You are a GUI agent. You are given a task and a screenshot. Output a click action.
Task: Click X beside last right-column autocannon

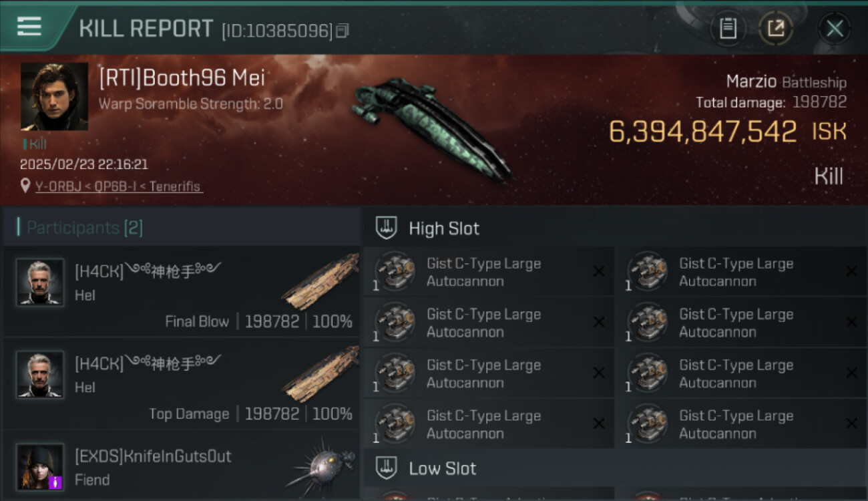851,424
